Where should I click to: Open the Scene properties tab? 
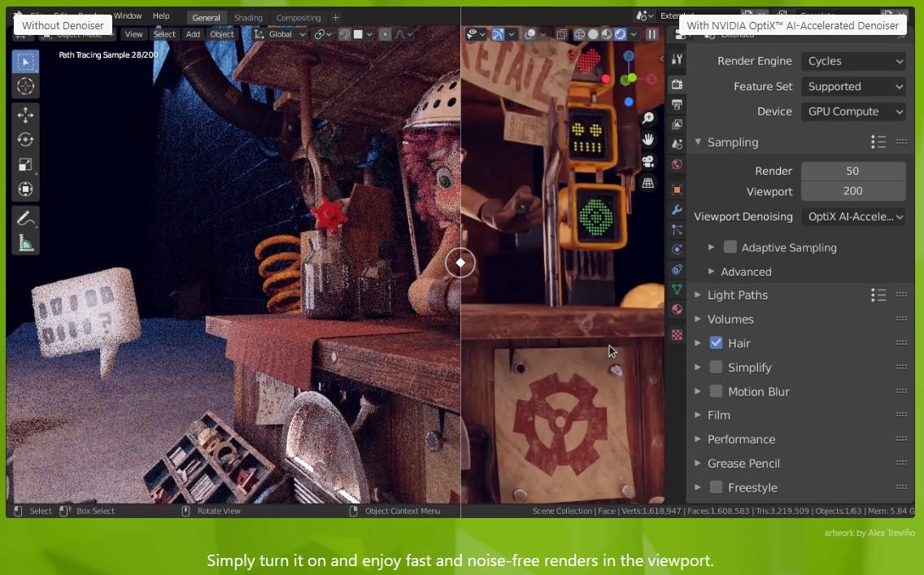(x=677, y=144)
